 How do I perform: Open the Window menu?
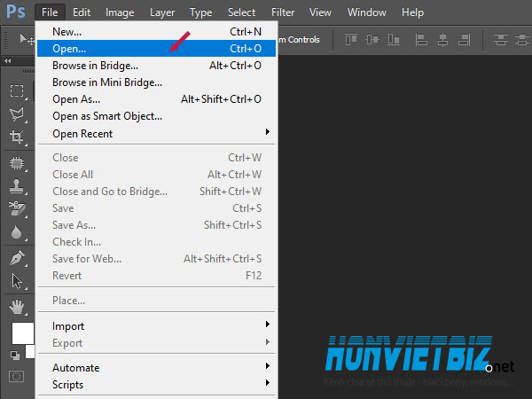point(367,12)
